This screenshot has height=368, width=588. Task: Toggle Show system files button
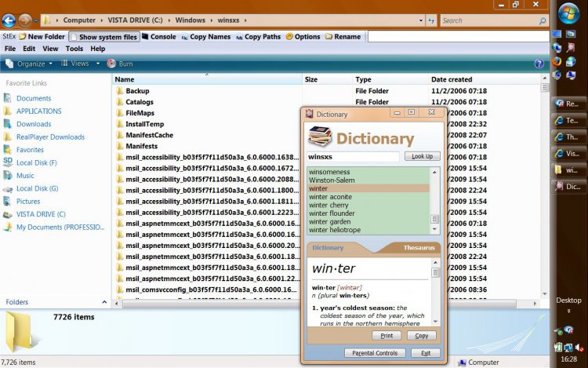tap(103, 37)
